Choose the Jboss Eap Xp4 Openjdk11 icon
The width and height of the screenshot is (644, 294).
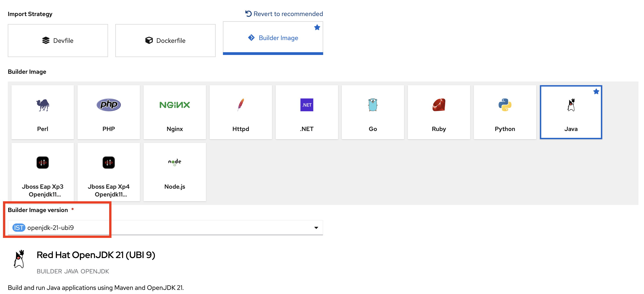[x=108, y=163]
